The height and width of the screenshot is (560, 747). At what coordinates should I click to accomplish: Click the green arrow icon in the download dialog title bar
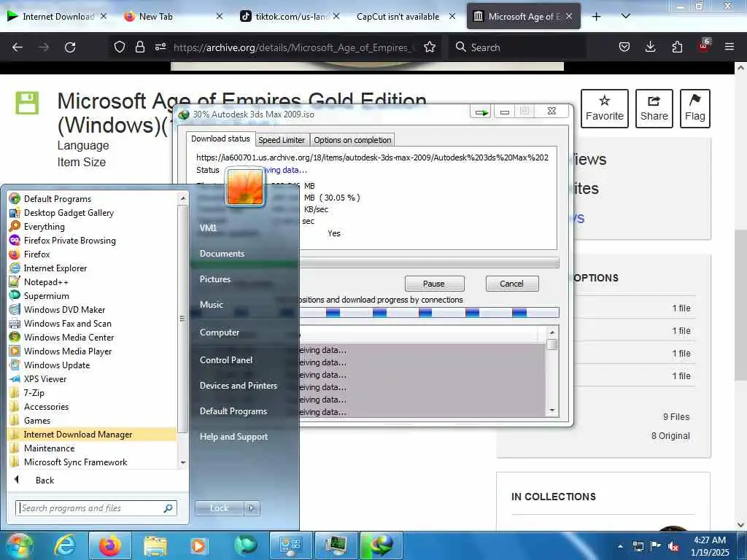click(x=481, y=112)
